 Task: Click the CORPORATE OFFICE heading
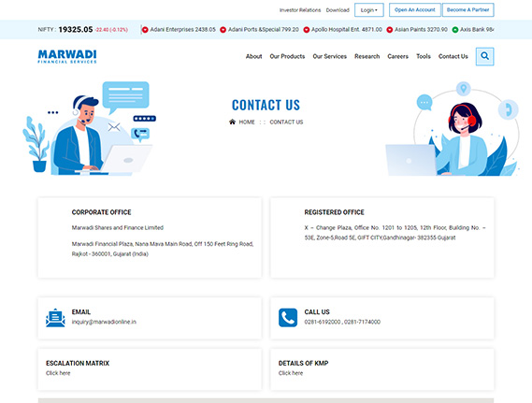point(101,212)
